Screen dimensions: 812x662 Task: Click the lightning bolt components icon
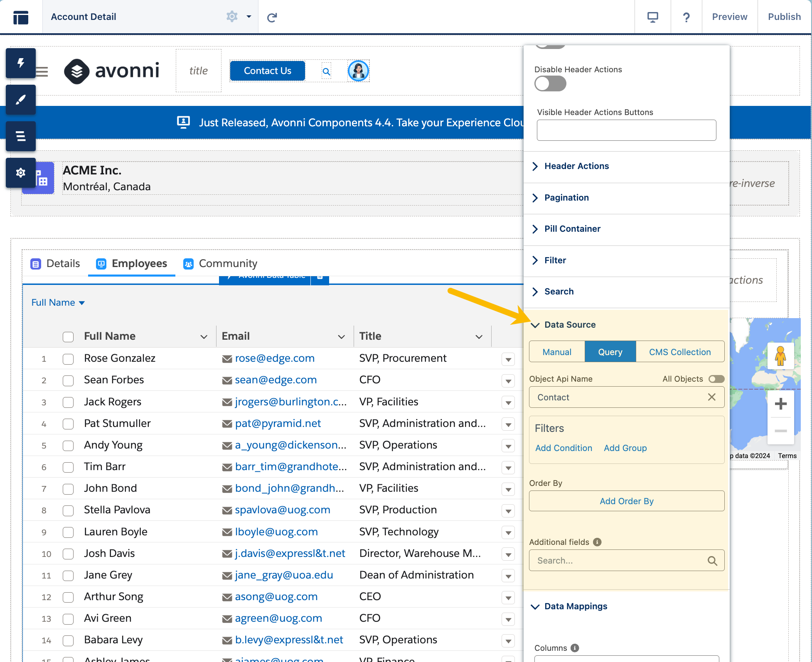(x=20, y=63)
